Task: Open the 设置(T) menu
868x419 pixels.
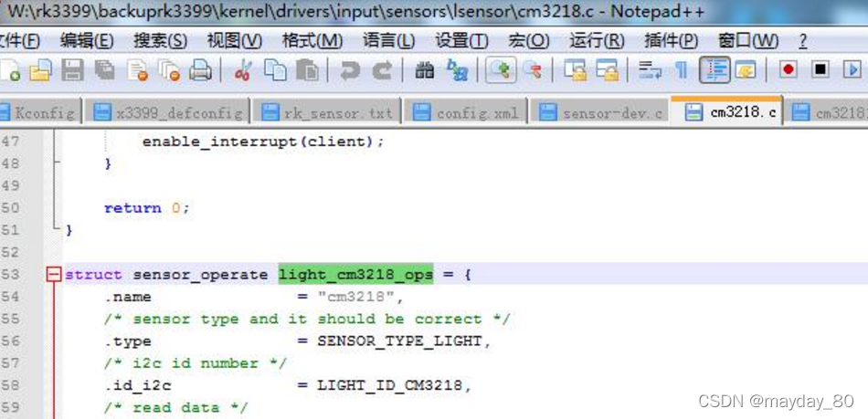Action: [x=461, y=41]
